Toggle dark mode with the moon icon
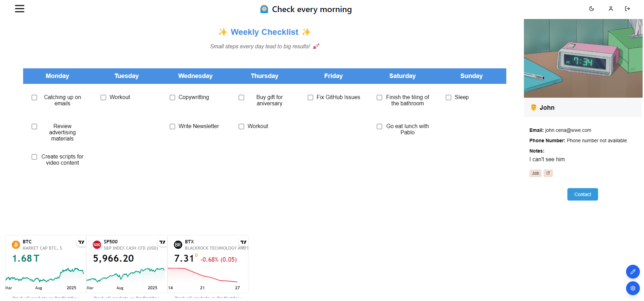 (x=592, y=9)
